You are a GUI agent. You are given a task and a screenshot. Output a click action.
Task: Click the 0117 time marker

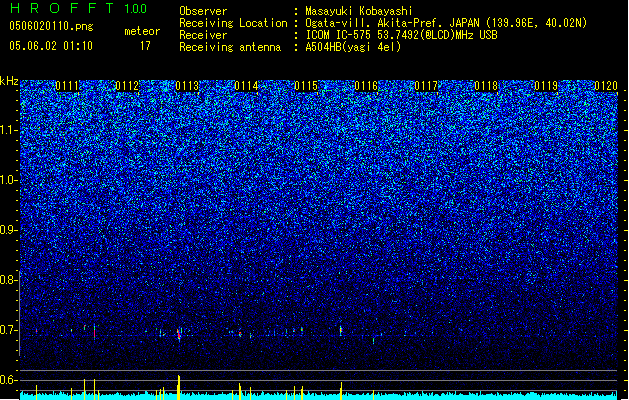pyautogui.click(x=426, y=86)
